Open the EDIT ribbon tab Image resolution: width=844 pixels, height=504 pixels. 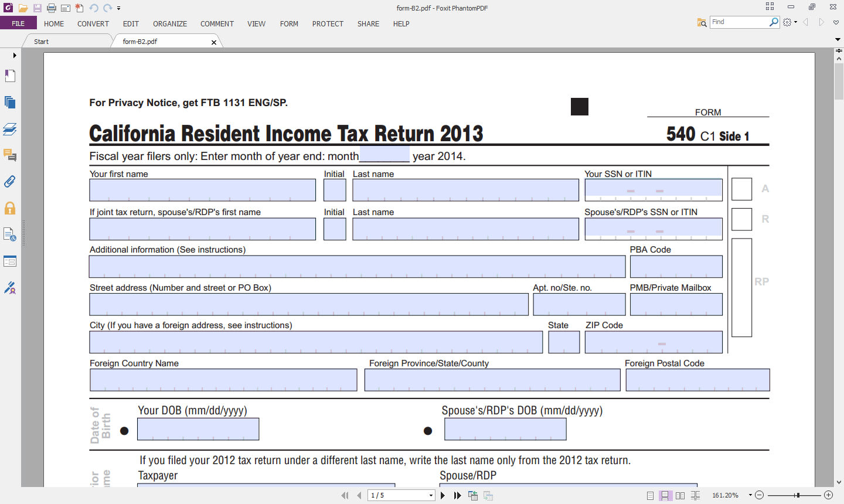tap(131, 24)
